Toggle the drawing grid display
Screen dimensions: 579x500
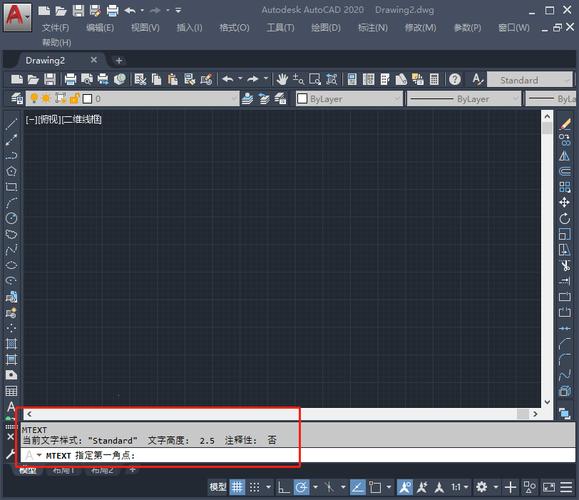[x=237, y=487]
